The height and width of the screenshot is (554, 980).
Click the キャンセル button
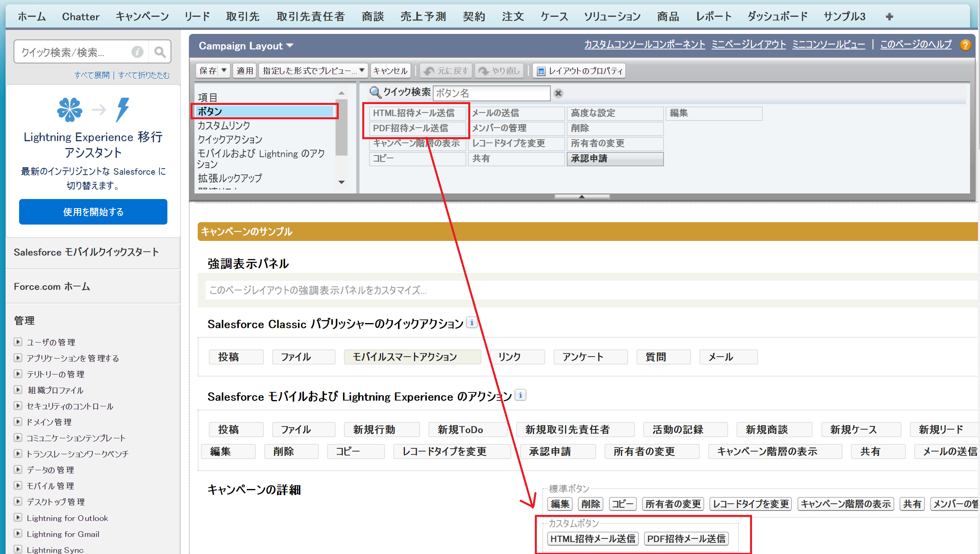(390, 71)
